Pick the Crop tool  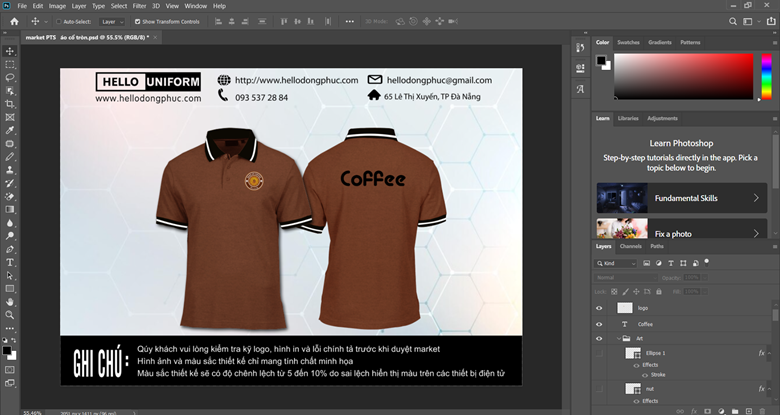click(10, 104)
